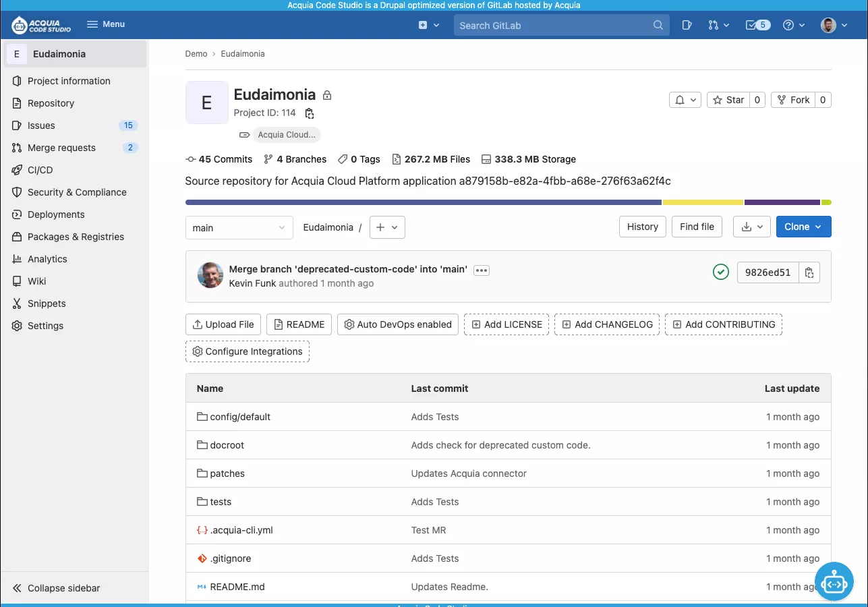The image size is (868, 607).
Task: Click the dark purple segment of languages bar
Action: tap(782, 202)
